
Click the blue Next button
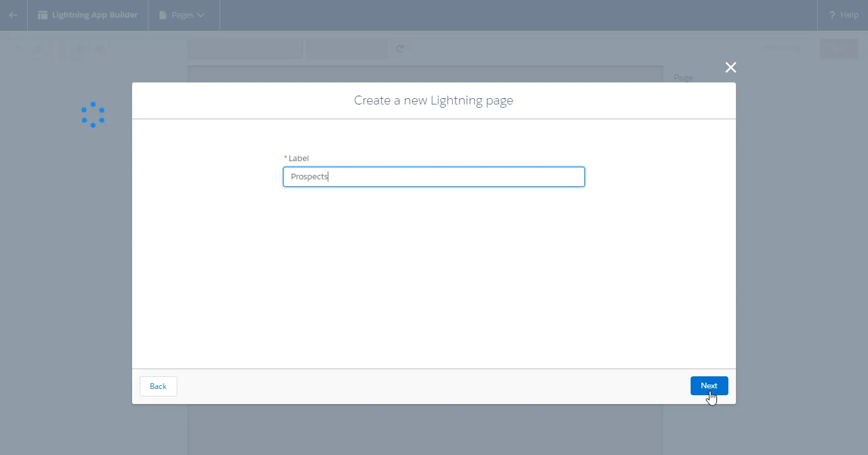(x=709, y=386)
